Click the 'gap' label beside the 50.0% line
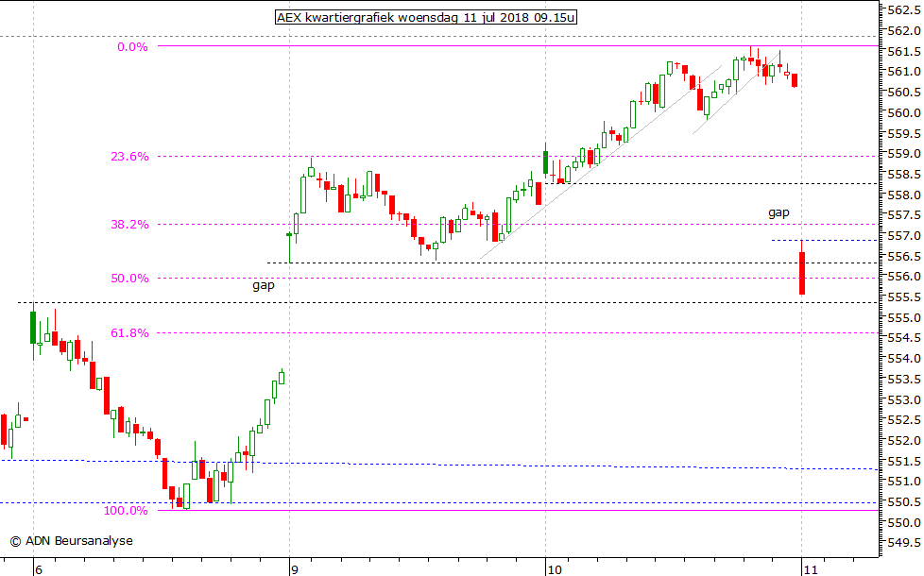 264,286
